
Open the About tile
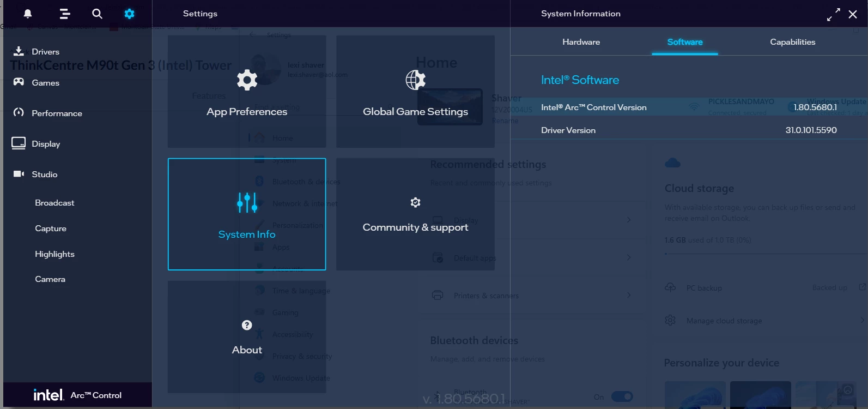[x=247, y=337]
